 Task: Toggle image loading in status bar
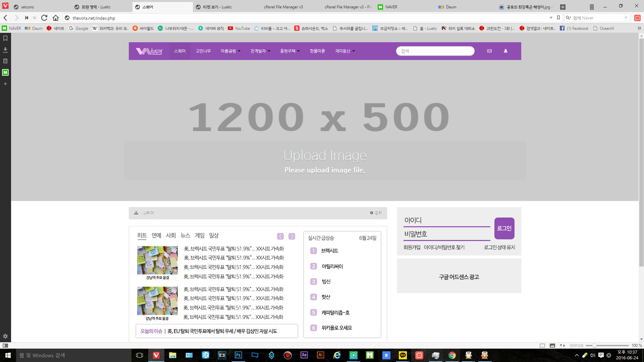pos(552,345)
